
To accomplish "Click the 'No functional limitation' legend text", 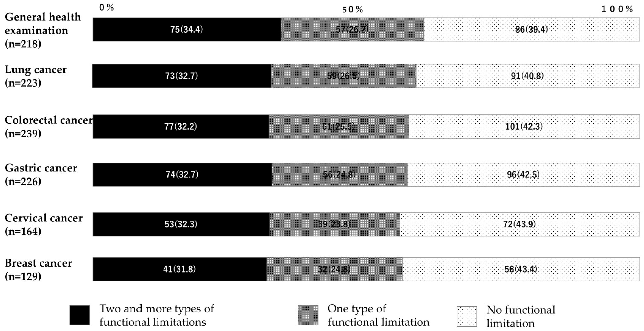I will click(521, 316).
